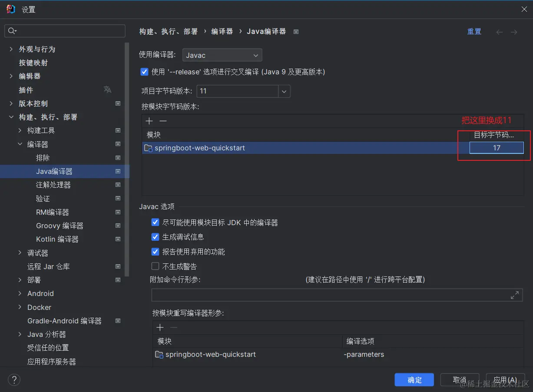
Task: Click the translate icon next to 插件
Action: 107,90
